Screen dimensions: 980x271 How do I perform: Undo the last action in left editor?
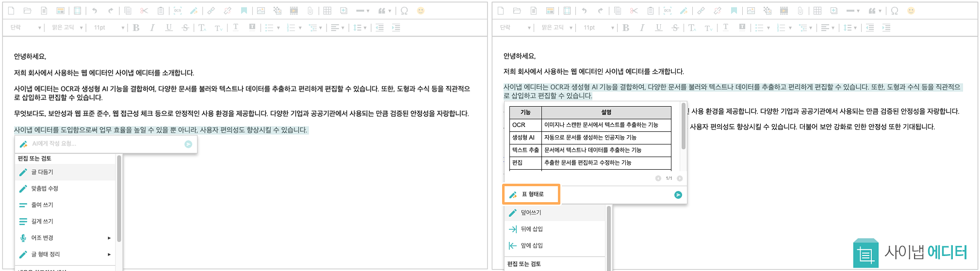click(95, 11)
